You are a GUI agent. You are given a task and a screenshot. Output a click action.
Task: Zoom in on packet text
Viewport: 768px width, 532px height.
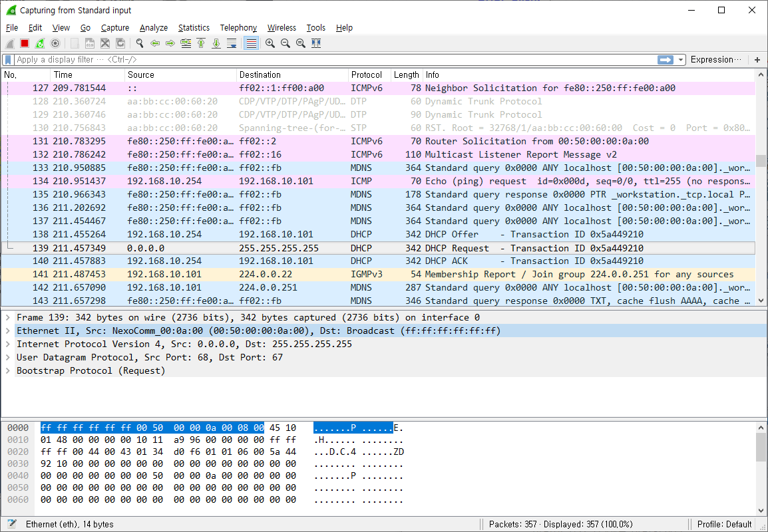click(270, 44)
